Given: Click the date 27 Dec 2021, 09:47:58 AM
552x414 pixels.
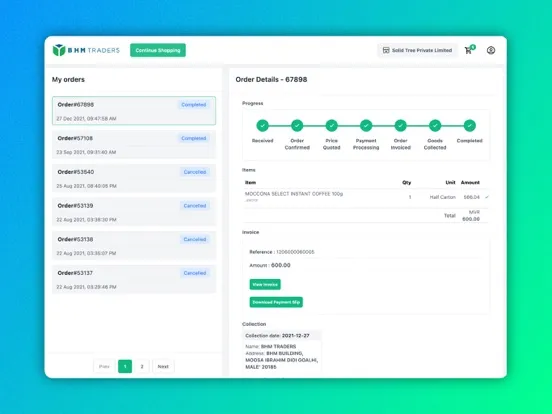Looking at the screenshot, I should click(x=86, y=119).
